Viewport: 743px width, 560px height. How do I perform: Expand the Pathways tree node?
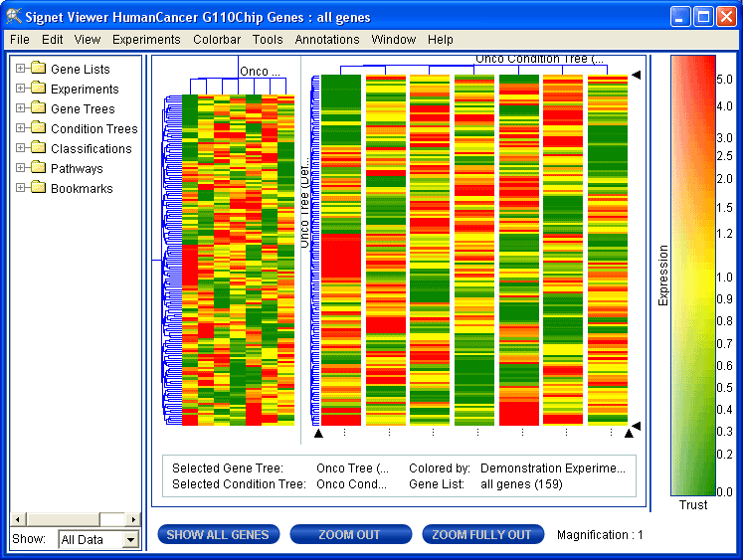pyautogui.click(x=20, y=168)
